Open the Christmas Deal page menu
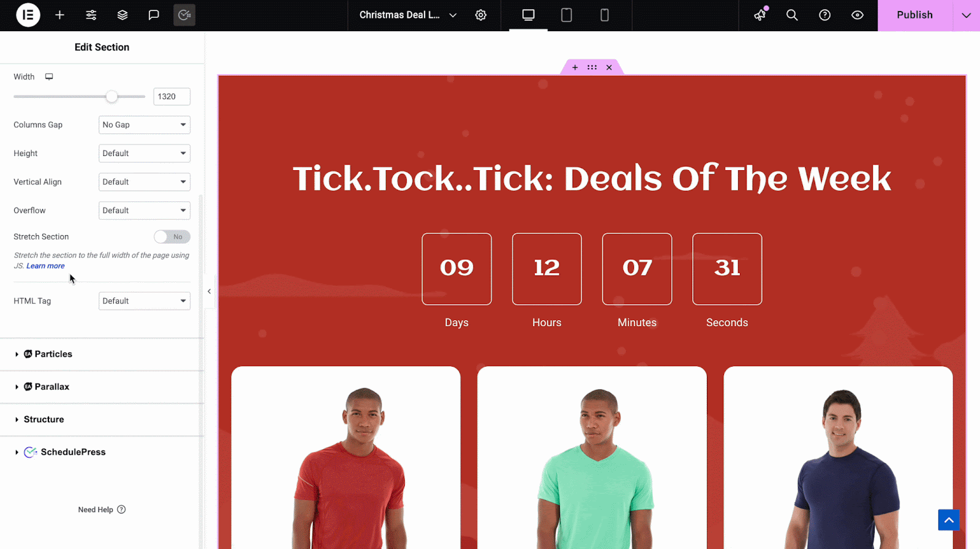 click(x=408, y=15)
